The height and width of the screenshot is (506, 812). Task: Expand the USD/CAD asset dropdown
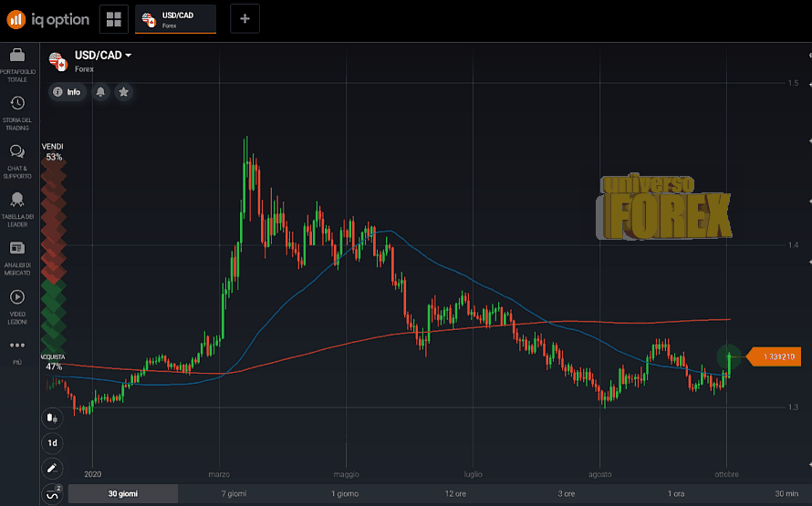click(x=128, y=56)
